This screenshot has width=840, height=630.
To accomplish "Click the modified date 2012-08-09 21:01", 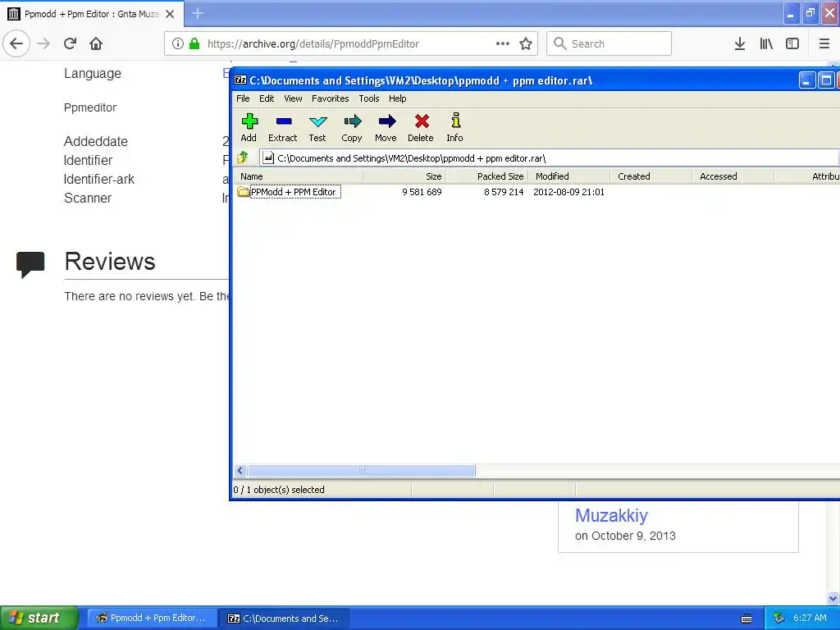I will (x=569, y=192).
